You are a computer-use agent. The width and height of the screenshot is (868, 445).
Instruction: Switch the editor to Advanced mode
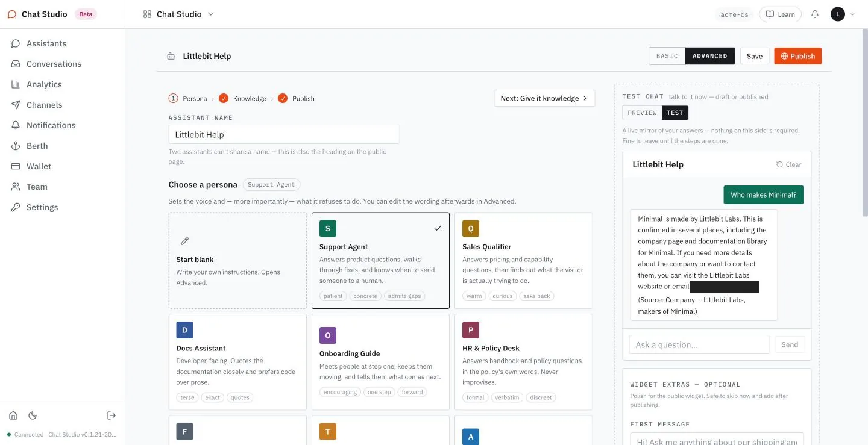(x=710, y=56)
